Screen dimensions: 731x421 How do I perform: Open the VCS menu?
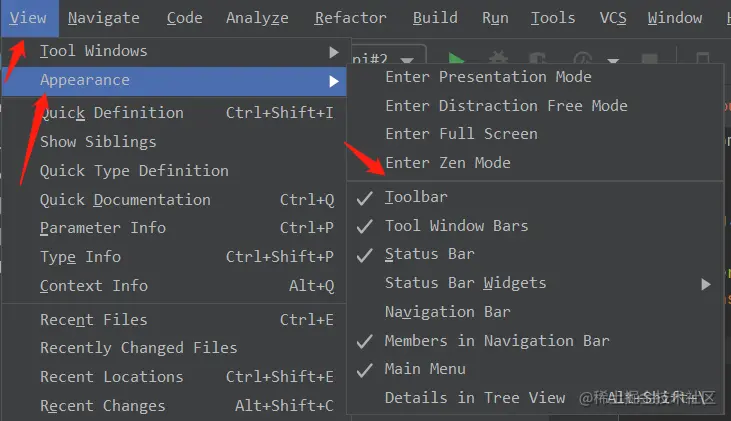coord(612,18)
